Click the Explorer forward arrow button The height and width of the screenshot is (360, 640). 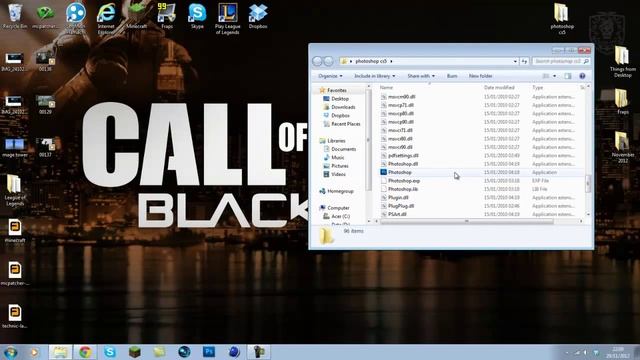pos(328,61)
